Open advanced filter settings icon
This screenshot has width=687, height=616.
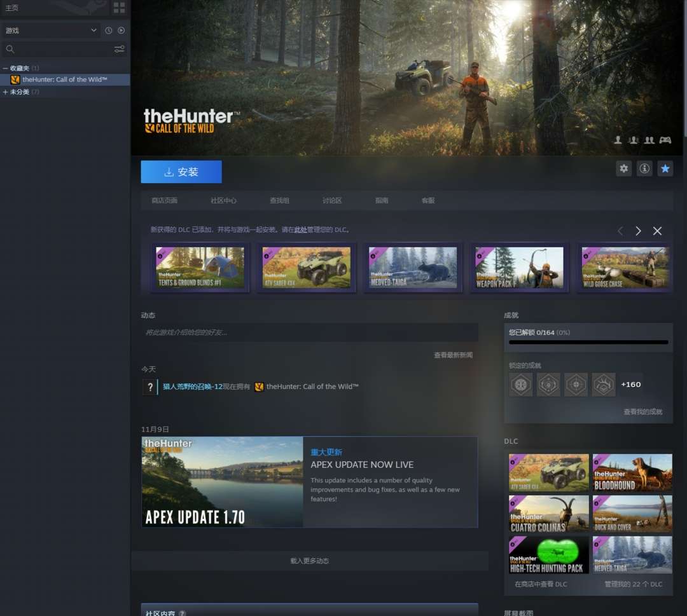pyautogui.click(x=119, y=49)
